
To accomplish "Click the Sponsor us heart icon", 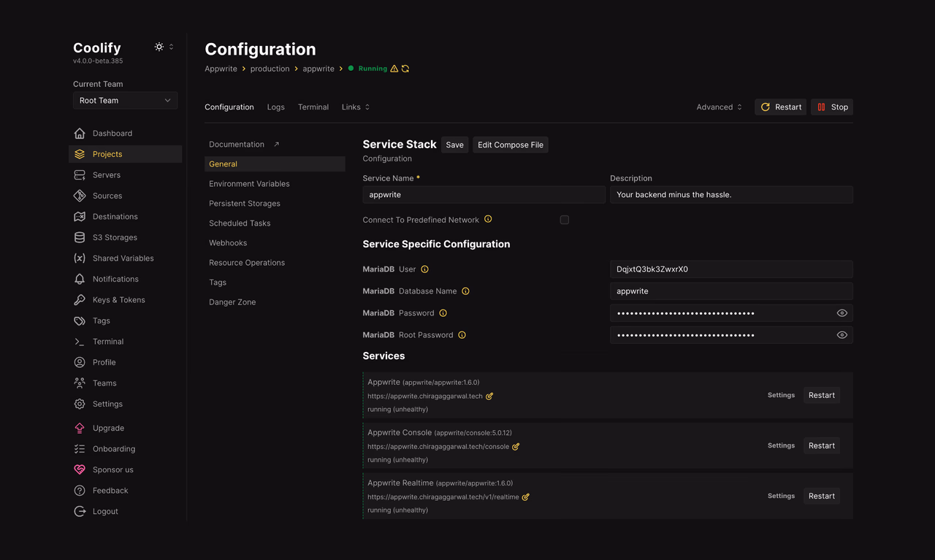I will pos(80,469).
